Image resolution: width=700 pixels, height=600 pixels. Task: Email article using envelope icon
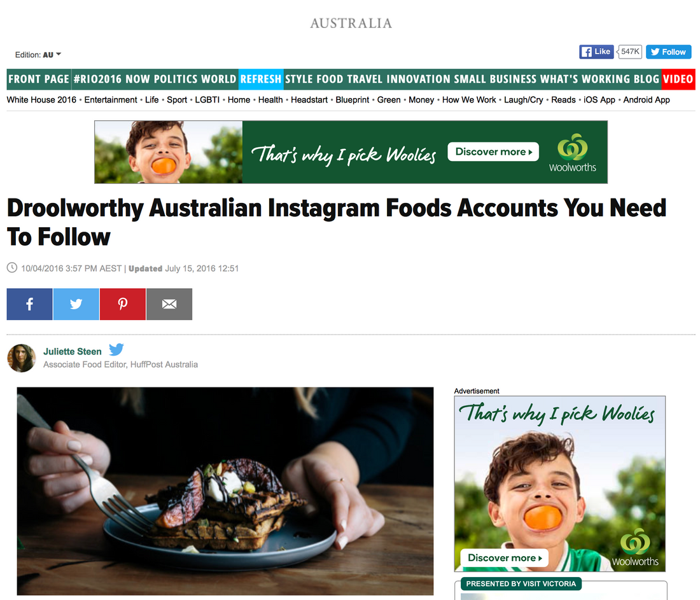[x=169, y=304]
